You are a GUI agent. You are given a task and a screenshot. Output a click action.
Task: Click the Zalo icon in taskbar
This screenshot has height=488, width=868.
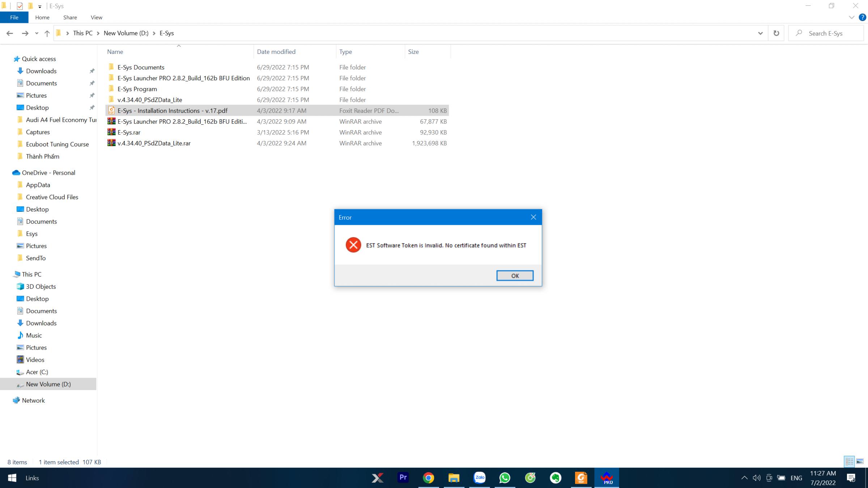click(x=479, y=478)
